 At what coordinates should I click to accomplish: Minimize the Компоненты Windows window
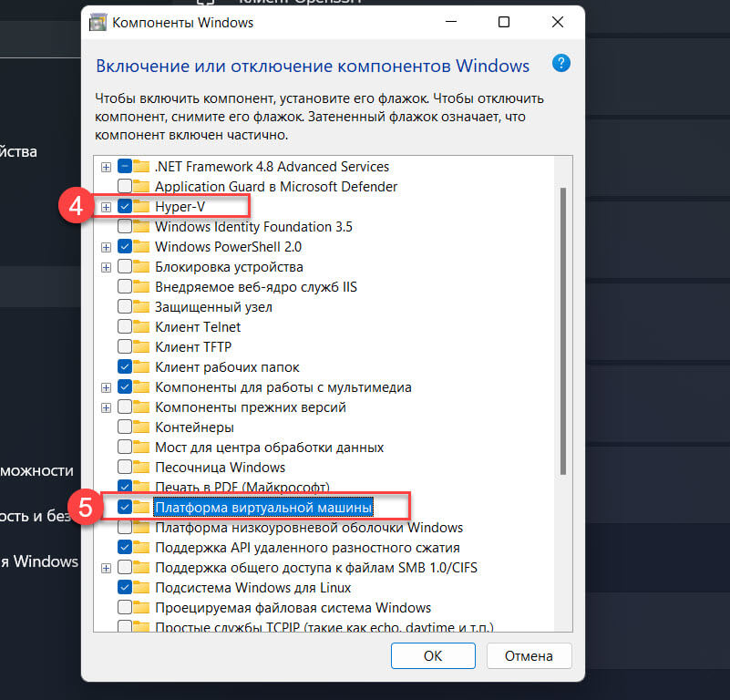(x=450, y=22)
